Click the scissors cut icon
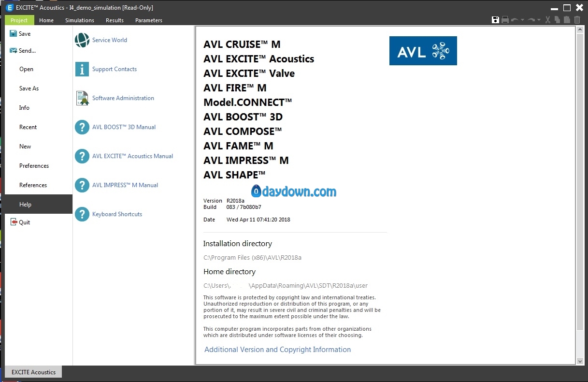The height and width of the screenshot is (382, 588). [x=548, y=20]
